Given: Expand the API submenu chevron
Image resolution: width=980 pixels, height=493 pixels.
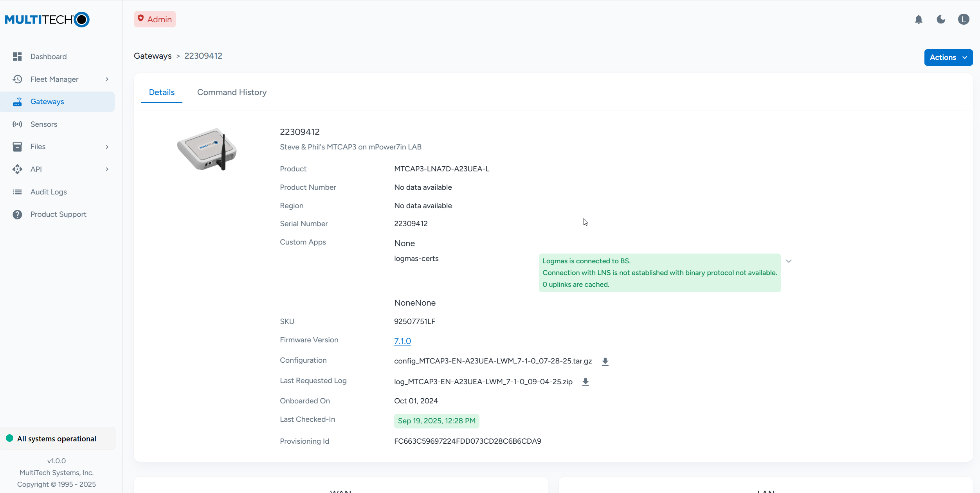Looking at the screenshot, I should (x=107, y=169).
